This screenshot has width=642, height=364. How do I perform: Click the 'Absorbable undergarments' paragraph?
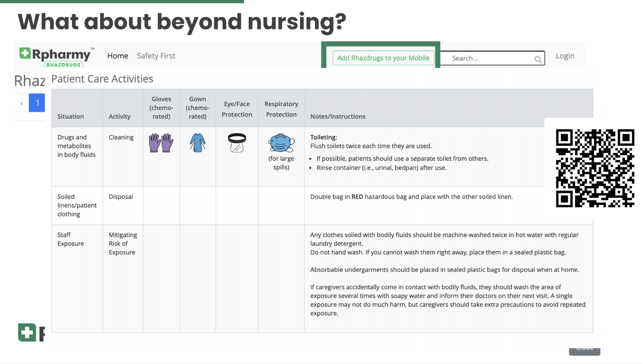coord(445,270)
